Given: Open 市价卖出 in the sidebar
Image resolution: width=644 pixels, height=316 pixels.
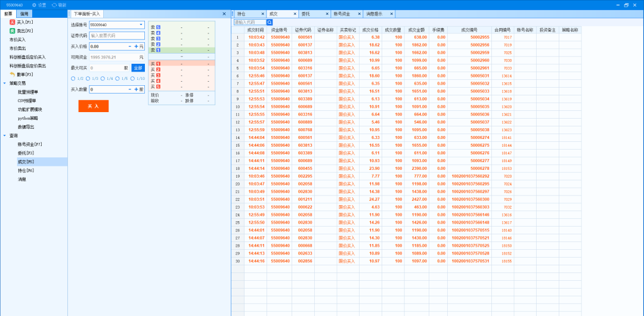Looking at the screenshot, I should tap(18, 48).
